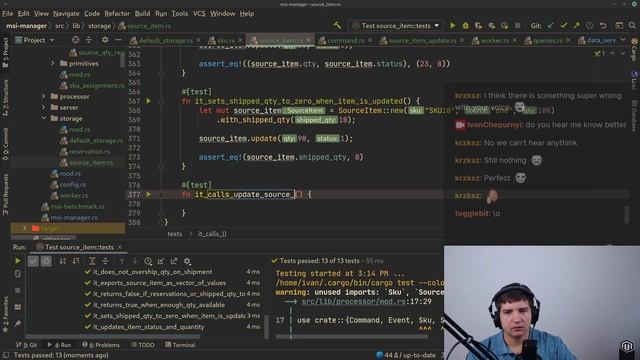Start debugging with the bug icon
The height and width of the screenshot is (360, 640).
(x=465, y=26)
